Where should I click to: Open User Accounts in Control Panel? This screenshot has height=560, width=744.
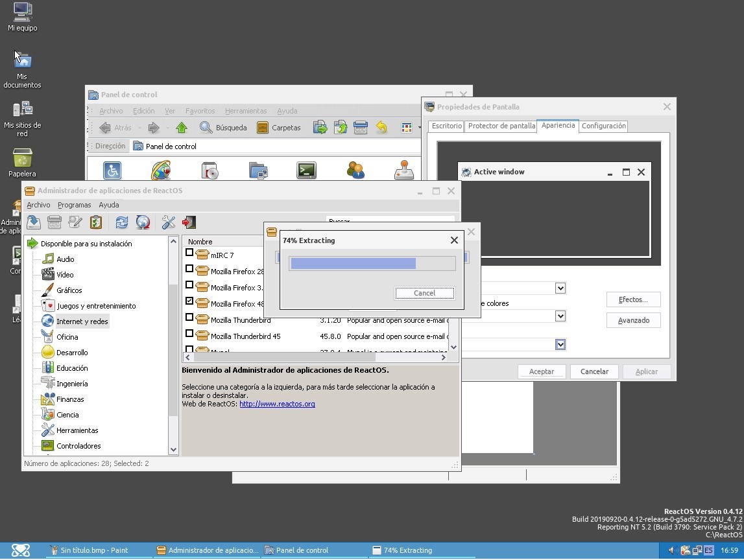point(355,170)
